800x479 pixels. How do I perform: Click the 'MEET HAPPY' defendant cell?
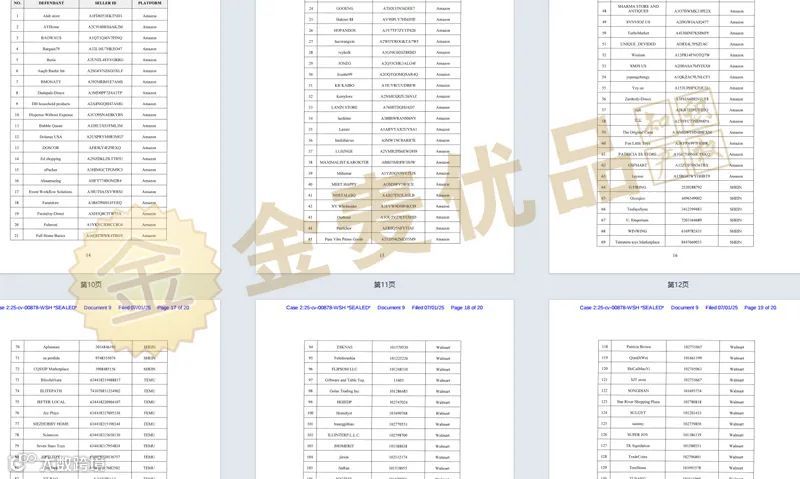pyautogui.click(x=345, y=184)
